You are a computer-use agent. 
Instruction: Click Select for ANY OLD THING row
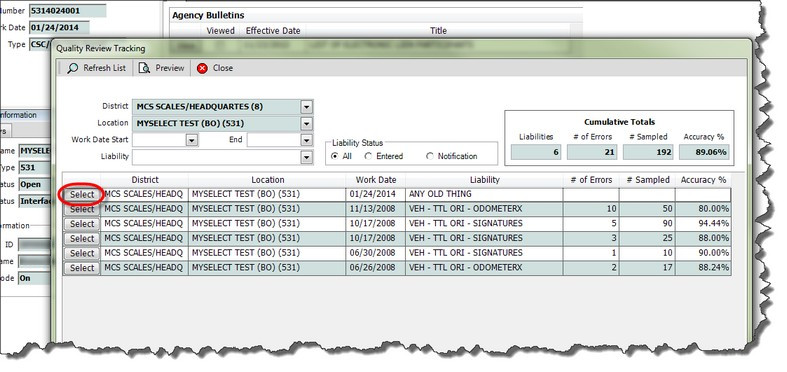click(82, 194)
